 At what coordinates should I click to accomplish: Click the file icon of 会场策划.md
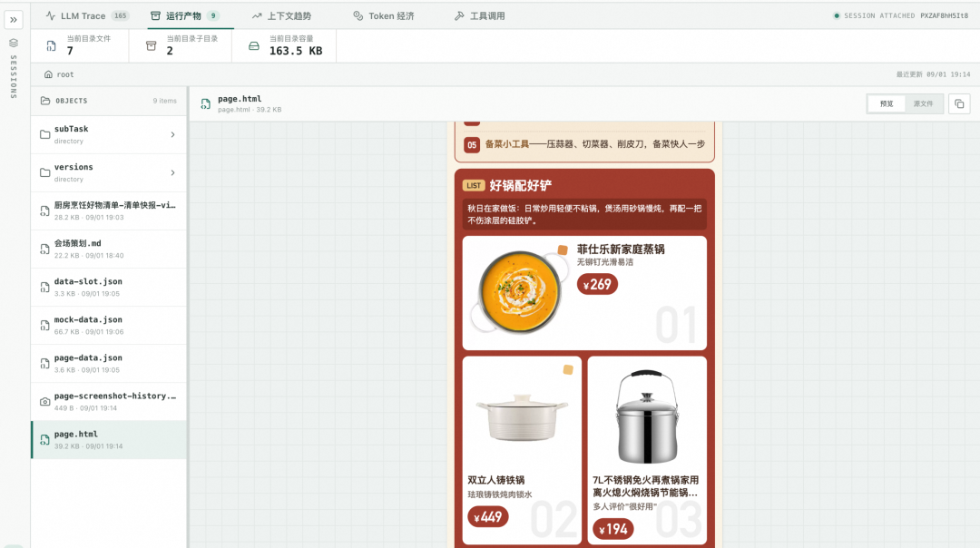(45, 250)
